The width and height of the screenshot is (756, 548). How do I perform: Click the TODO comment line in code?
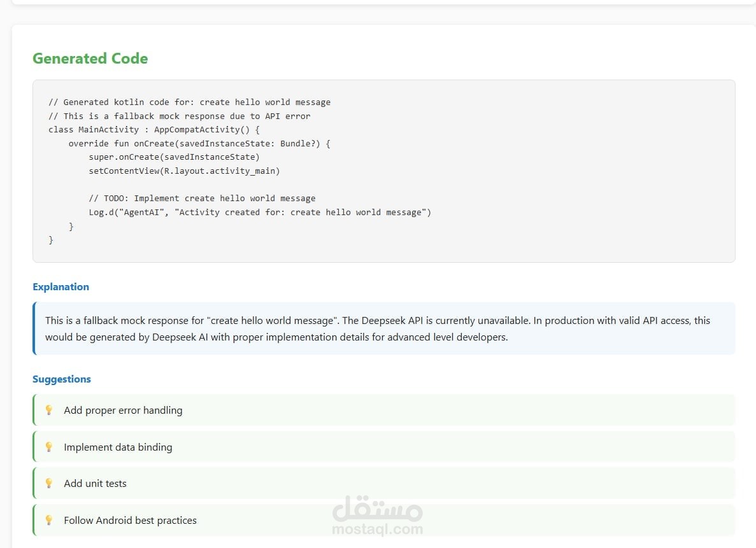click(202, 199)
